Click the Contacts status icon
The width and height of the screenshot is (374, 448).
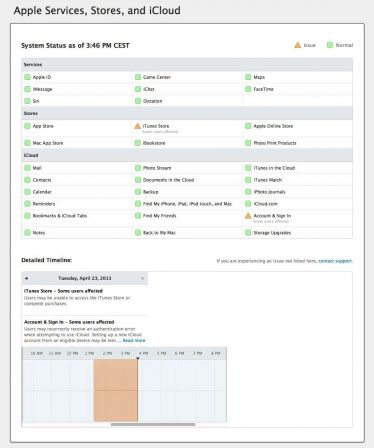27,180
